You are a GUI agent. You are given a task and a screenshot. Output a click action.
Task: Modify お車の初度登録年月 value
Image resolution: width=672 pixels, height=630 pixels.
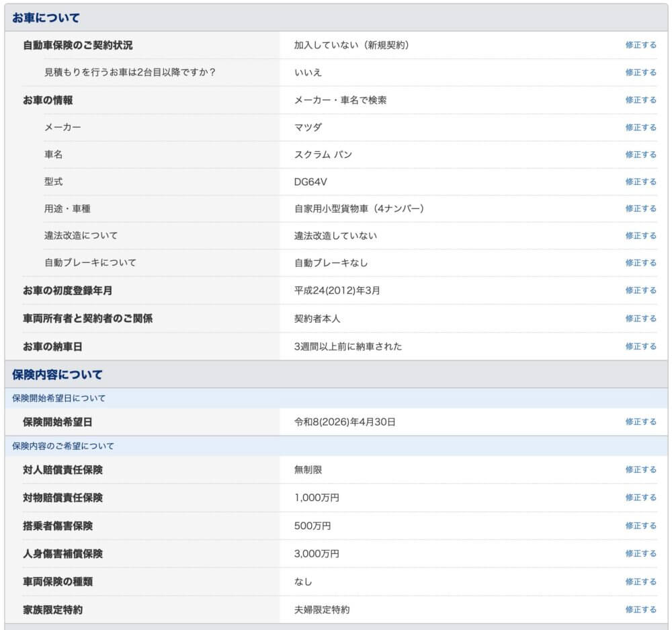tap(640, 290)
